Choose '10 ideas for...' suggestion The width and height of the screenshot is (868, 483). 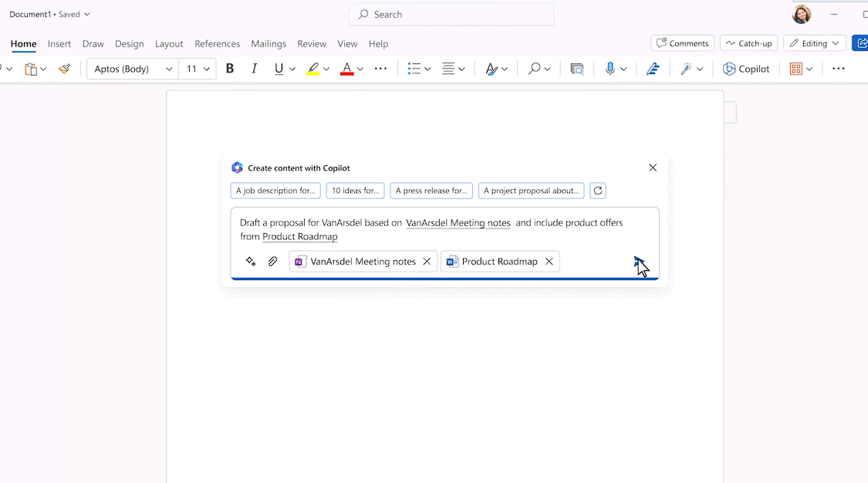pos(356,191)
